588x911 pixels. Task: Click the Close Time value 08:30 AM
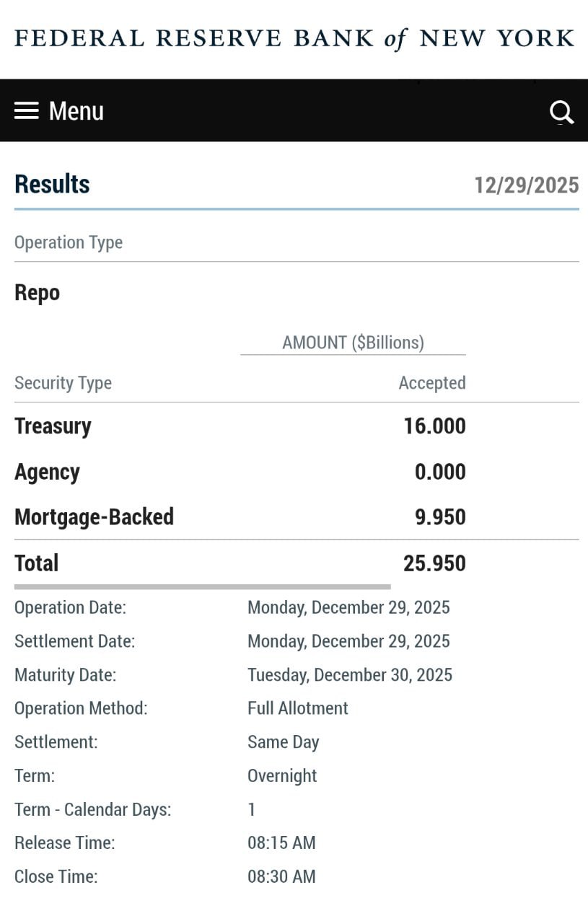pos(281,877)
